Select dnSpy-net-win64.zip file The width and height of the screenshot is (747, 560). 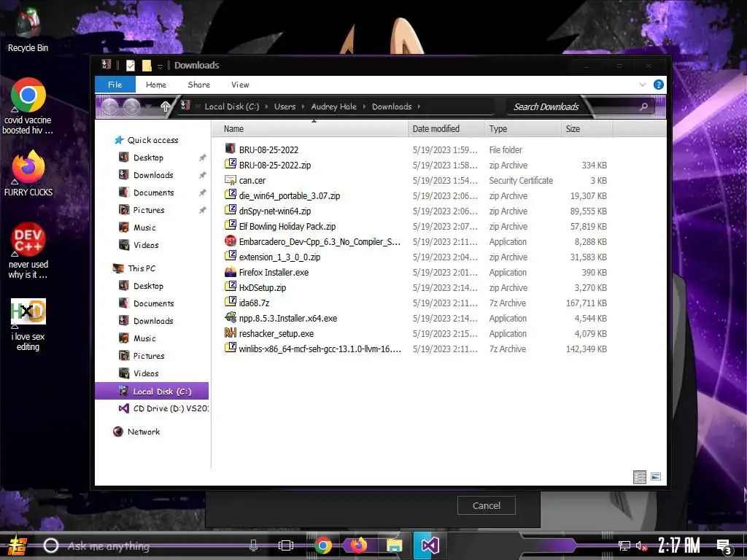pyautogui.click(x=267, y=211)
